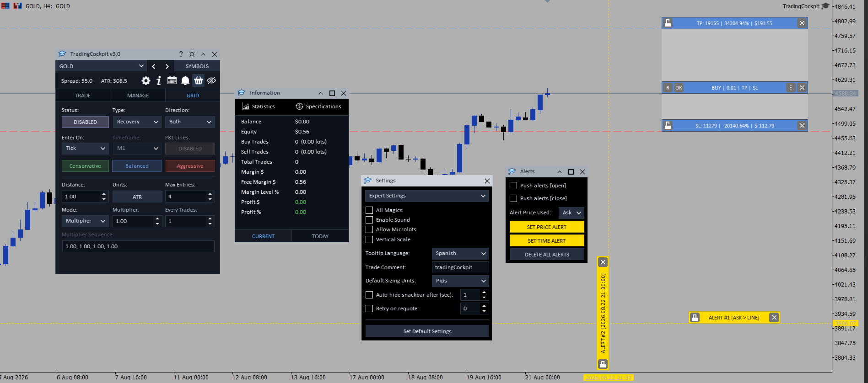Click Set Default Settings button
Image resolution: width=868 pixels, height=383 pixels.
[427, 331]
